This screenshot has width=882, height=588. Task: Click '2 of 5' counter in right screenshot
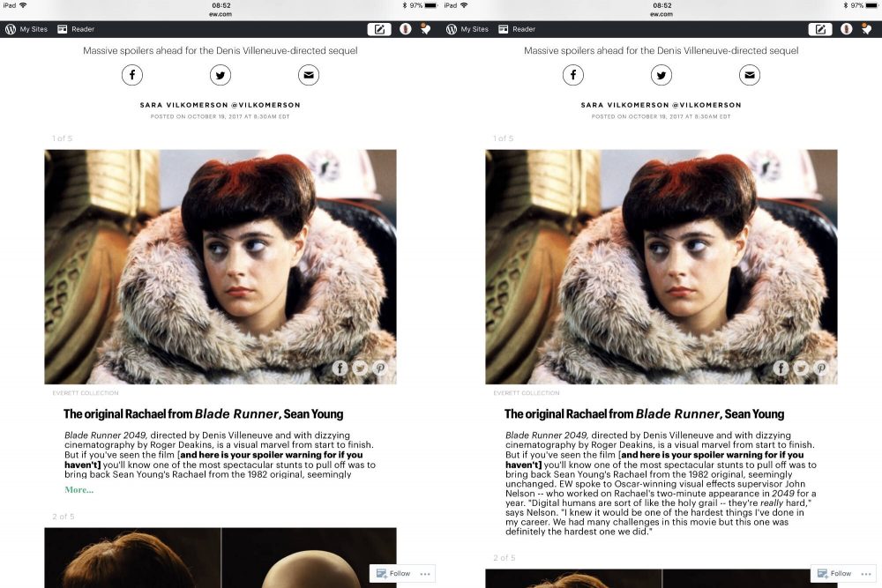[x=505, y=558]
